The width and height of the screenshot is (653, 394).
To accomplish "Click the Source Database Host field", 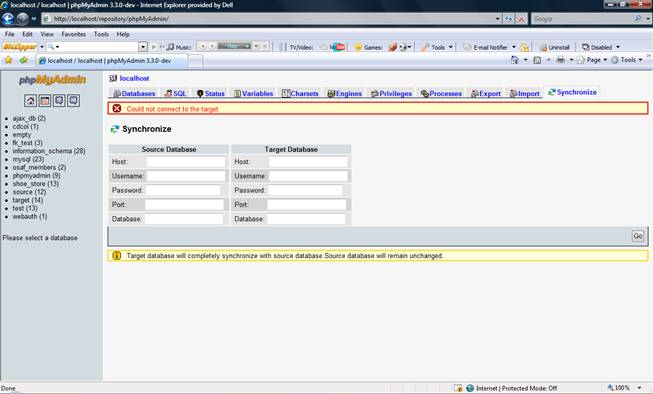I will click(186, 162).
